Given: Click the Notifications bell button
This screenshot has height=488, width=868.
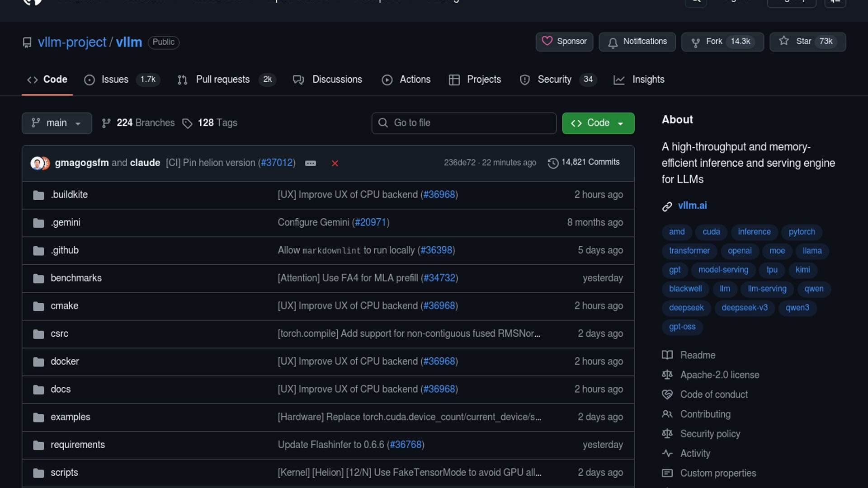Looking at the screenshot, I should 637,42.
